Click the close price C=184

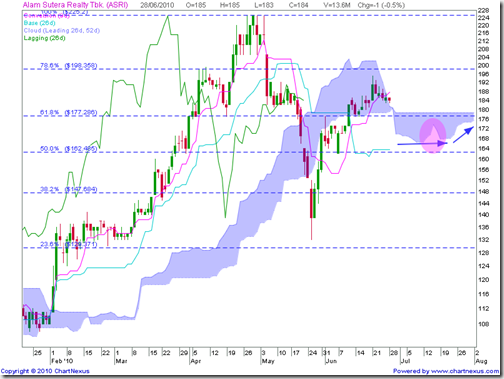coord(298,5)
